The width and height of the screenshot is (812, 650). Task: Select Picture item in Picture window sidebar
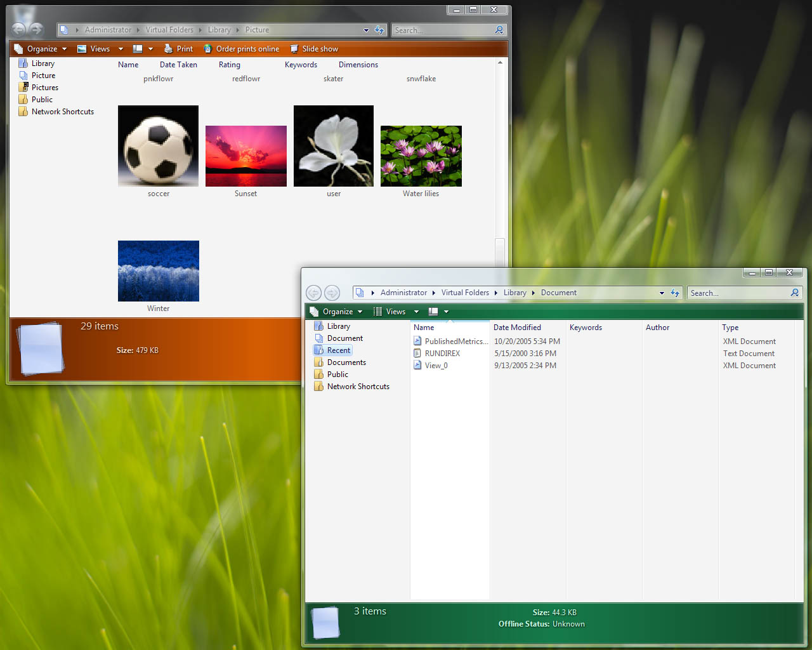tap(37, 76)
